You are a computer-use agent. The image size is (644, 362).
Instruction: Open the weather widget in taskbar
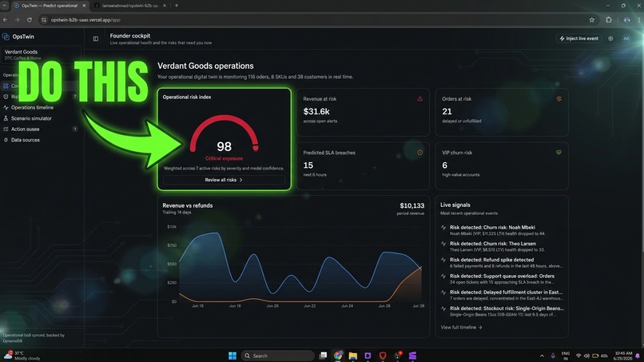(22, 356)
